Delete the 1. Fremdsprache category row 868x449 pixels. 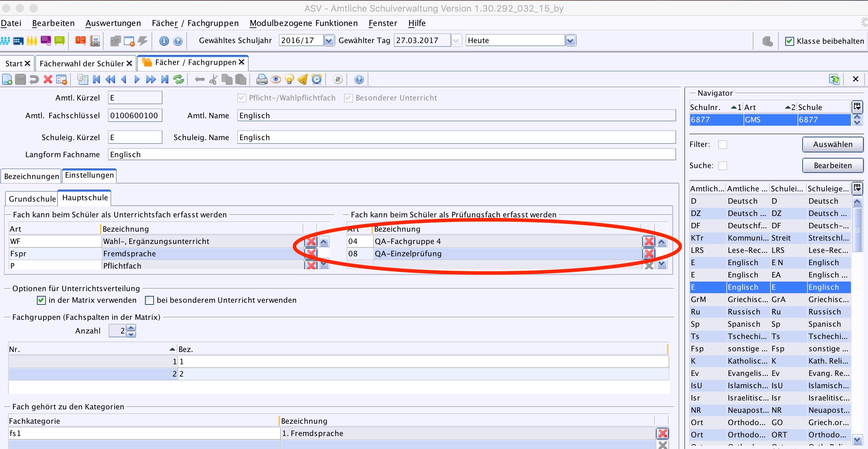click(x=663, y=433)
